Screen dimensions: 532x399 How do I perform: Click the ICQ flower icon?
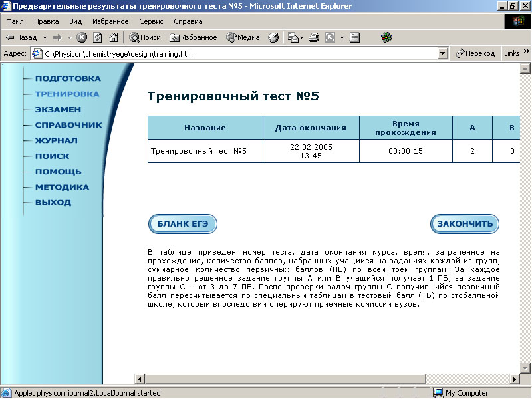(x=386, y=37)
